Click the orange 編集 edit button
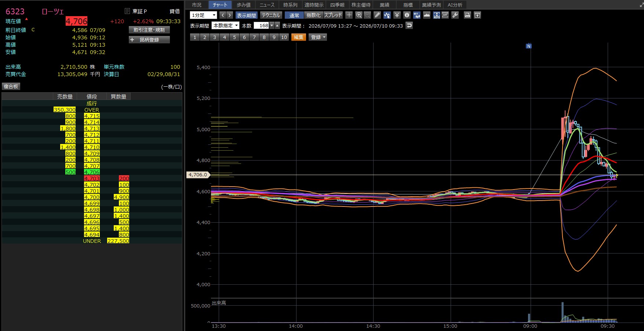 pos(299,37)
